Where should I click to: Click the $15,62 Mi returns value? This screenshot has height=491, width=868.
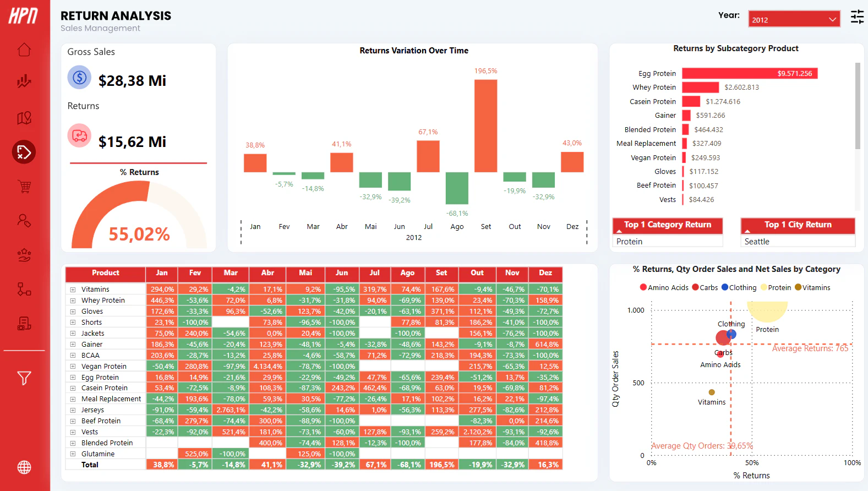[x=132, y=142]
